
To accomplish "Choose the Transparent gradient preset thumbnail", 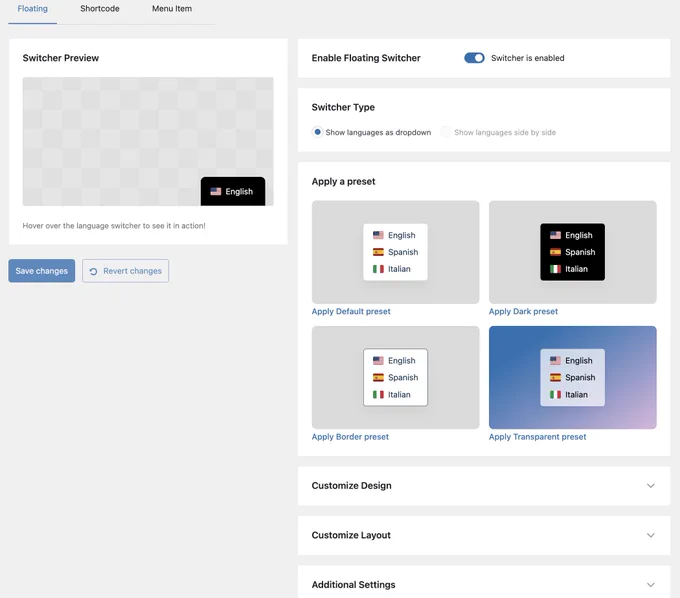I will click(x=572, y=377).
